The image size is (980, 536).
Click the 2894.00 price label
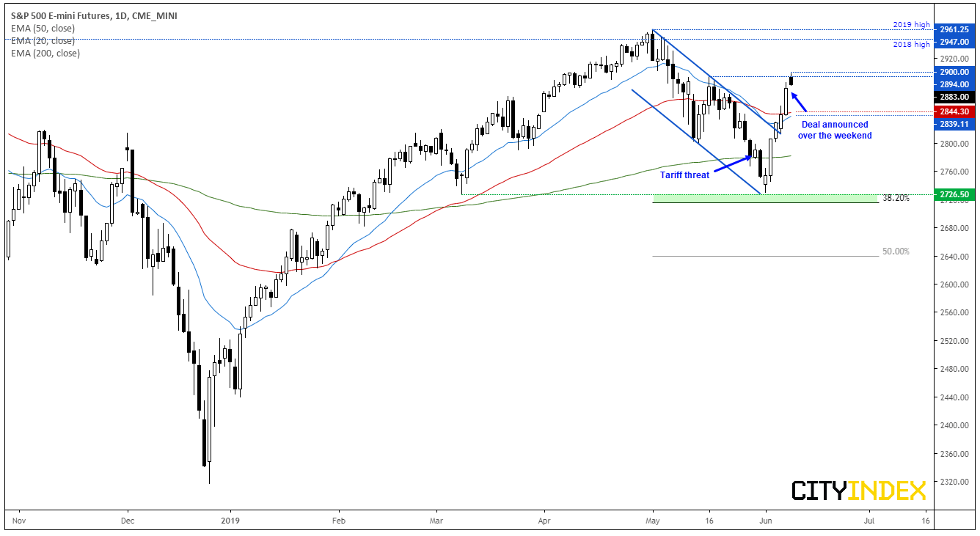[x=954, y=84]
